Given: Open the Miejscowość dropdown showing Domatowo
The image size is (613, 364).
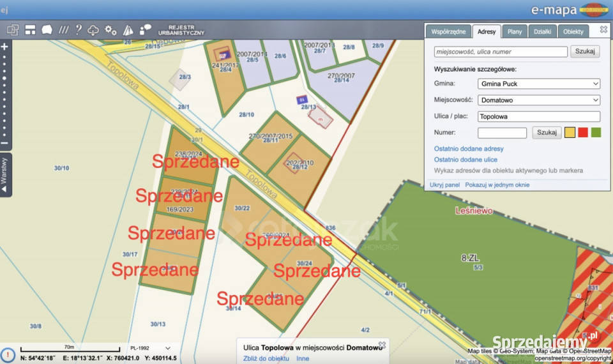Looking at the screenshot, I should point(539,100).
